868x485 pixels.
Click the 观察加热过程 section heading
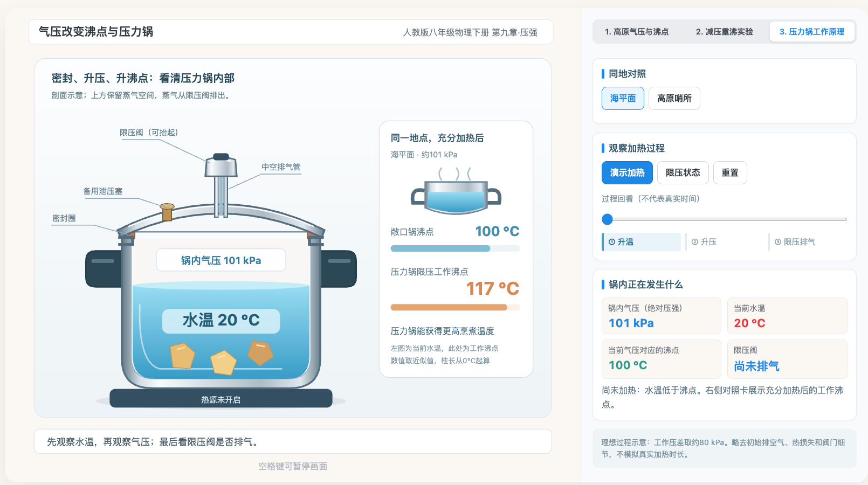(636, 148)
